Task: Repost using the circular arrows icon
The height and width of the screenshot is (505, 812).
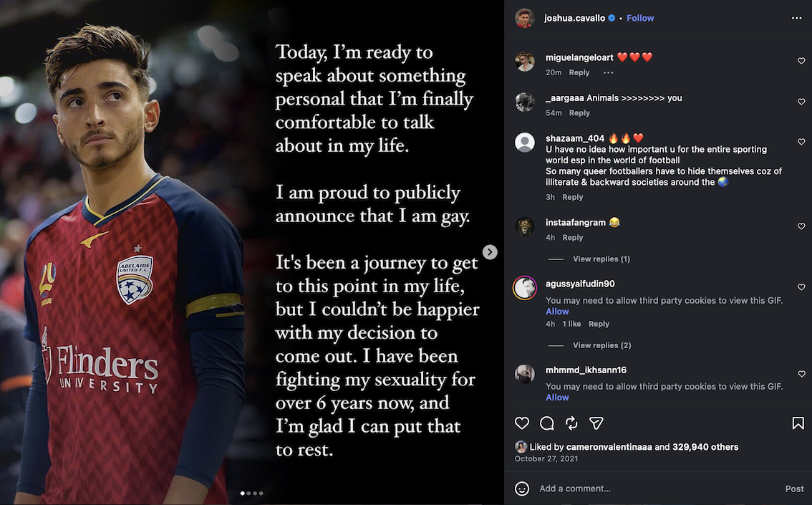Action: pos(571,423)
